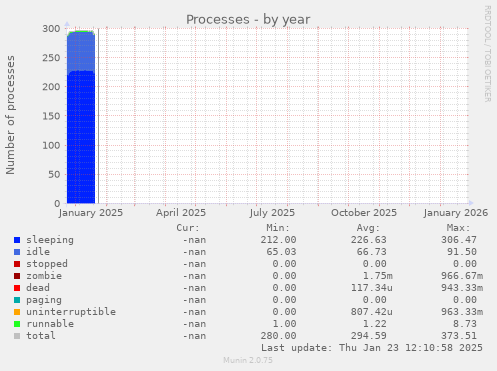Click idle max value 91.50
Screen dimensions: 497x371
(x=462, y=252)
